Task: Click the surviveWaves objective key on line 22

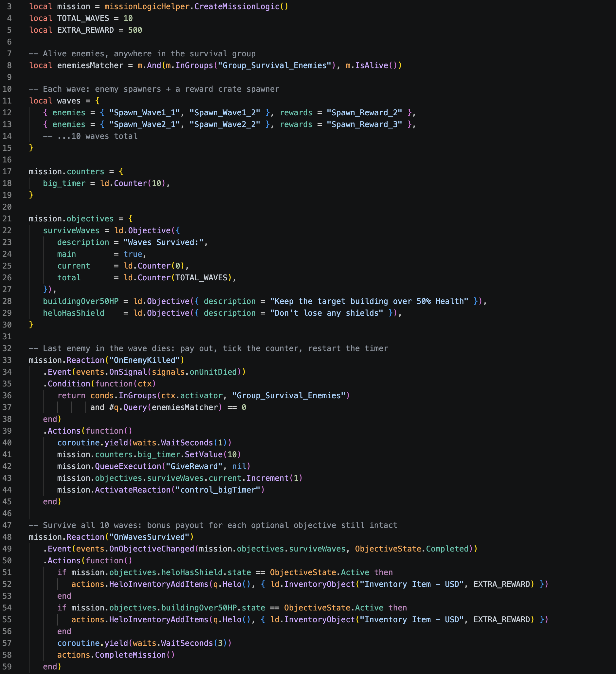Action: coord(71,230)
